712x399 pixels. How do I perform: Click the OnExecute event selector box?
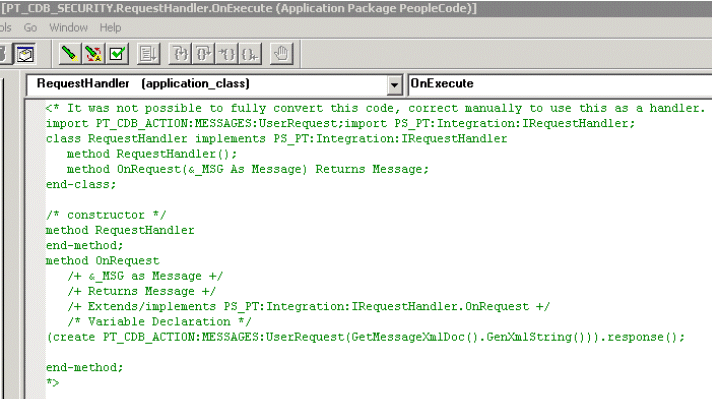[559, 84]
